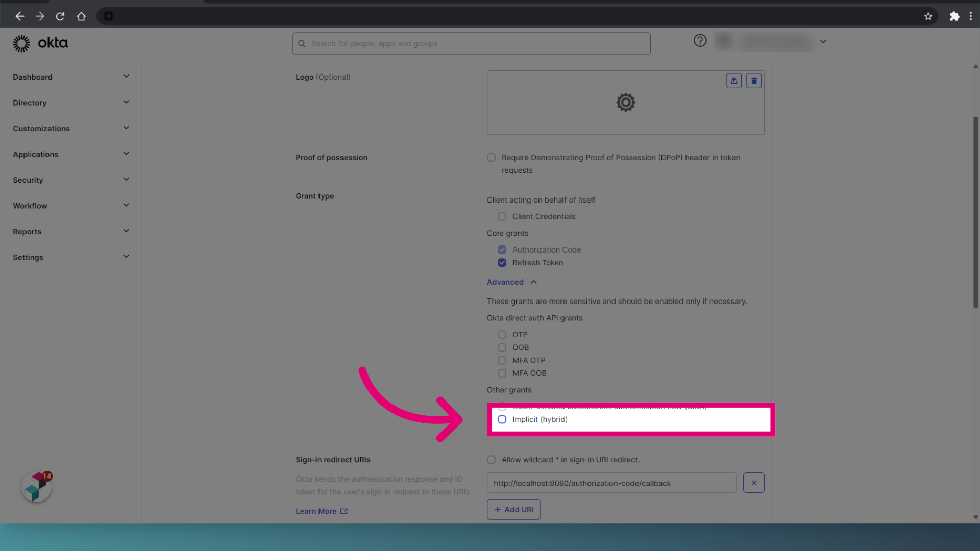
Task: Check the MFA OTP grant
Action: point(502,360)
